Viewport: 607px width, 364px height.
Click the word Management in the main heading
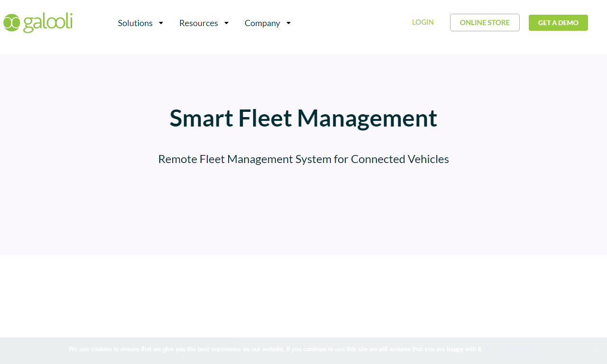[367, 119]
